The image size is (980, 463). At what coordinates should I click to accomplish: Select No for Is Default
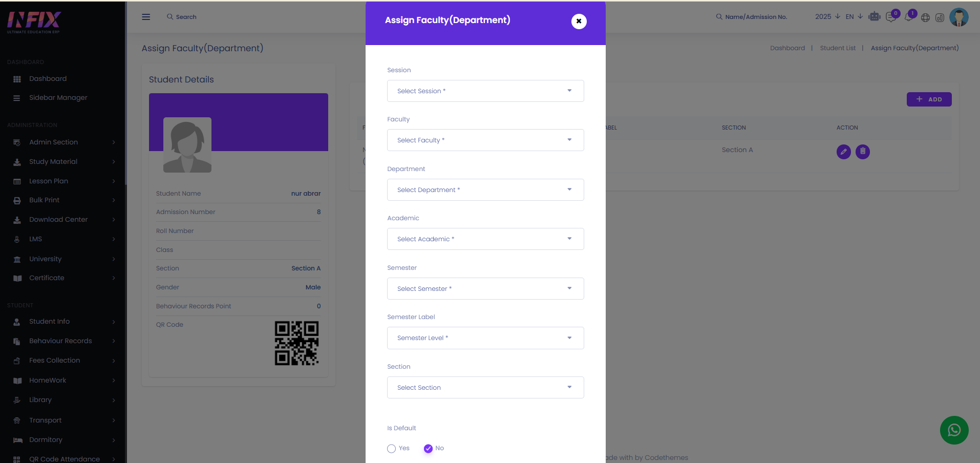click(428, 449)
